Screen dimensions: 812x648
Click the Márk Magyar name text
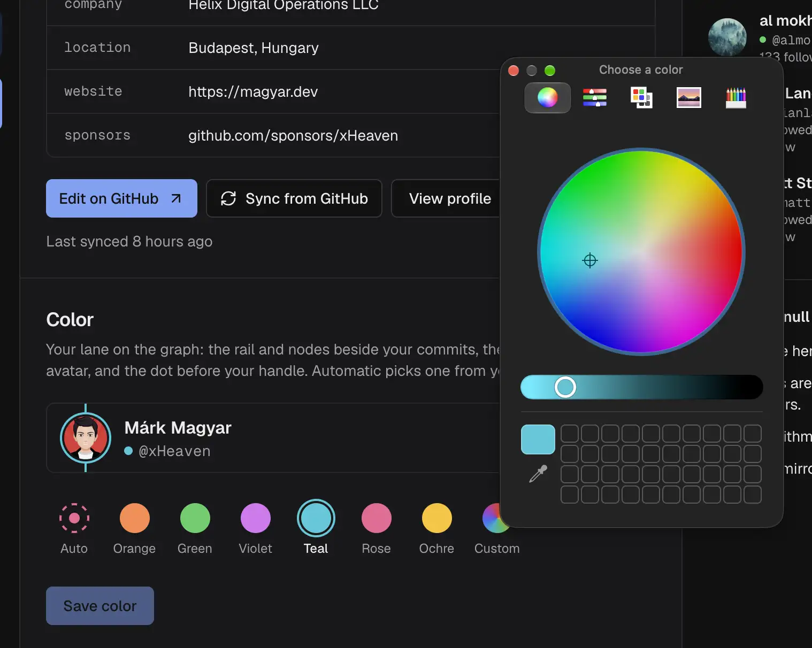(x=178, y=428)
